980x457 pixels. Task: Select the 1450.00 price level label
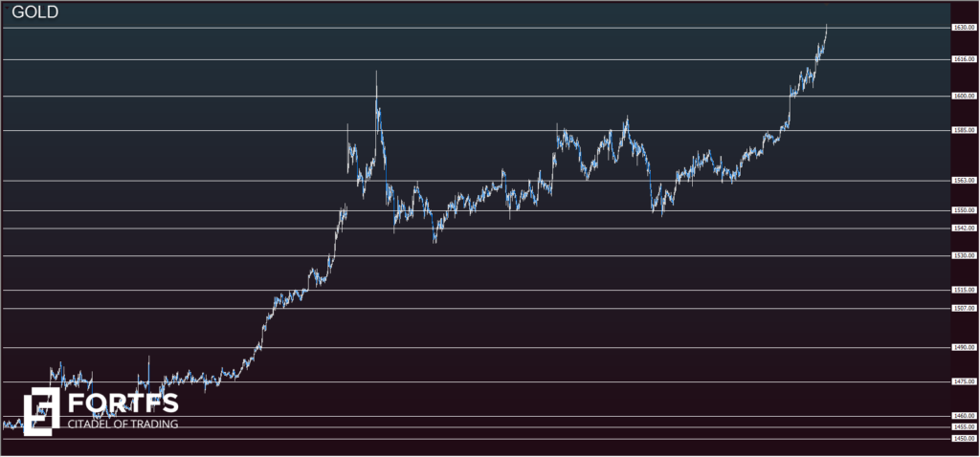(x=963, y=438)
